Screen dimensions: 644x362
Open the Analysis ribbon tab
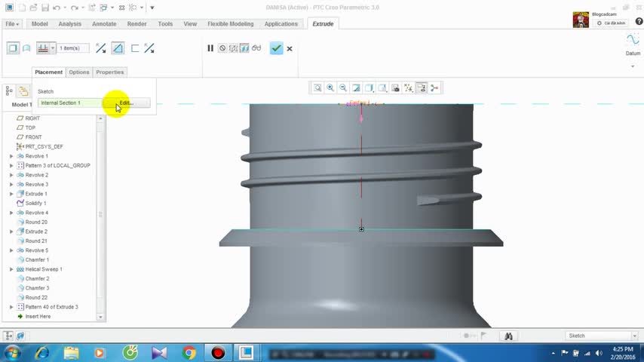pyautogui.click(x=69, y=24)
